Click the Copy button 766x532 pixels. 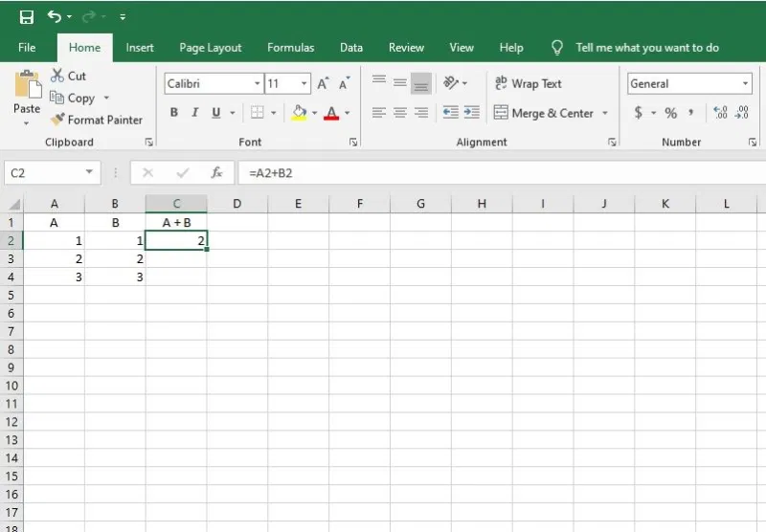click(x=73, y=99)
